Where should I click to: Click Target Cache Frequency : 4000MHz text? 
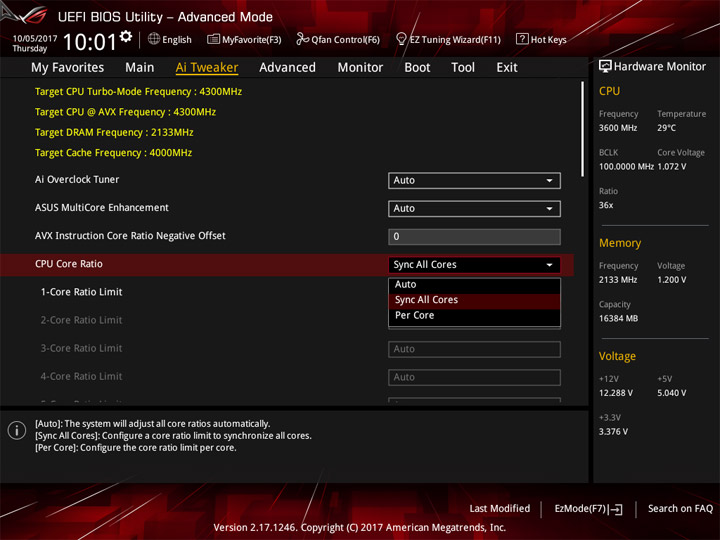click(113, 153)
